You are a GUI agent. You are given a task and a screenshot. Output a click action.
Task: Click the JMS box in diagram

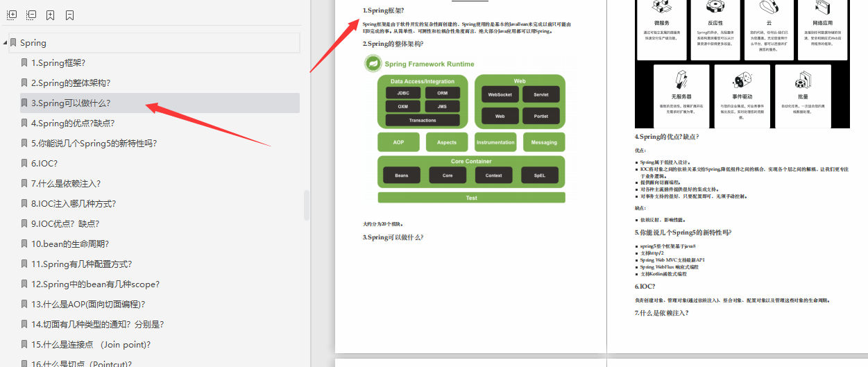[442, 107]
